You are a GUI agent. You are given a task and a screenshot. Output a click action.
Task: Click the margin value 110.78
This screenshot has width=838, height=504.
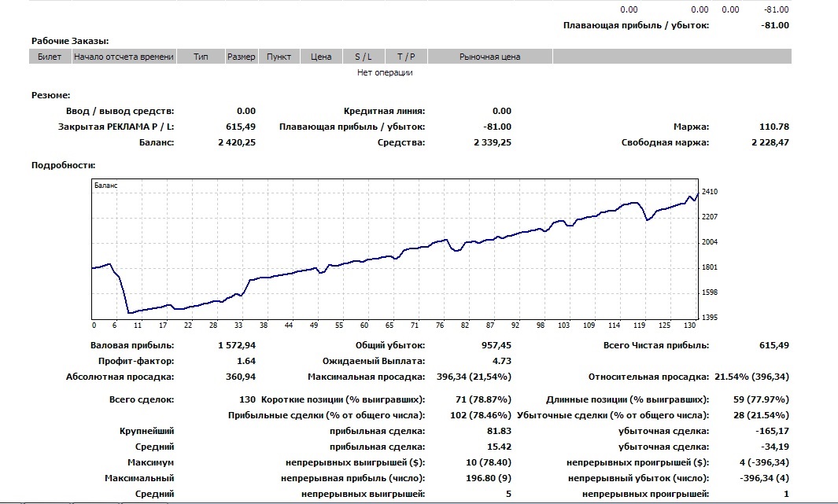click(x=773, y=127)
